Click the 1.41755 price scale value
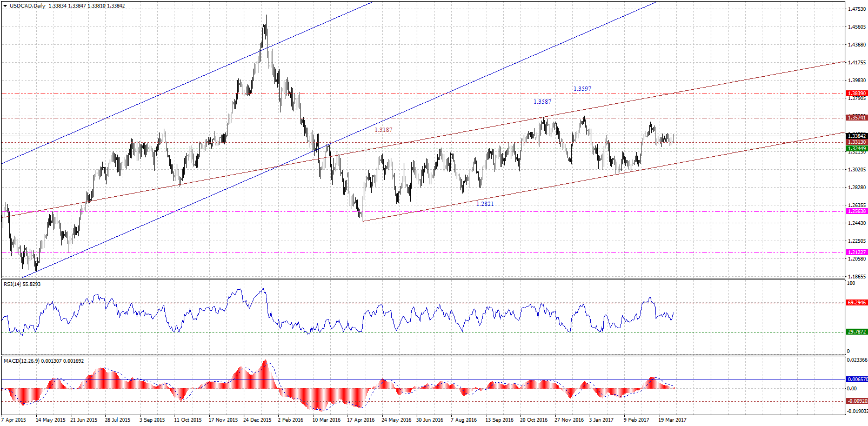The image size is (868, 426). point(857,63)
